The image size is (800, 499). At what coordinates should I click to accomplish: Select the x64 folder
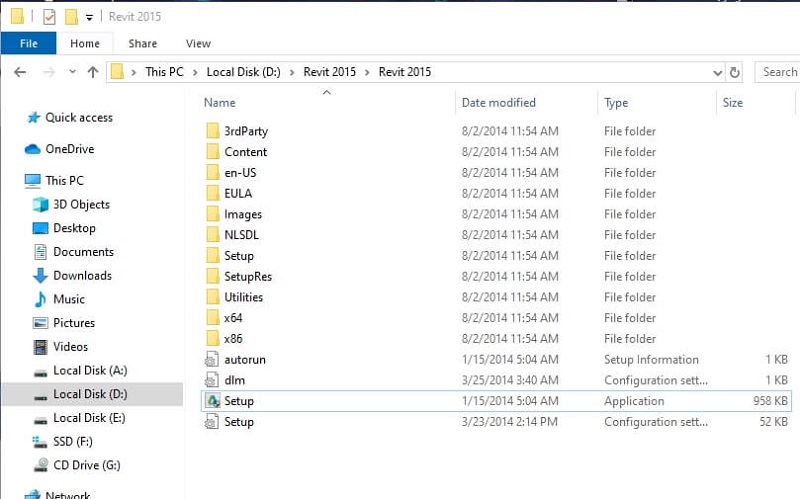(233, 318)
